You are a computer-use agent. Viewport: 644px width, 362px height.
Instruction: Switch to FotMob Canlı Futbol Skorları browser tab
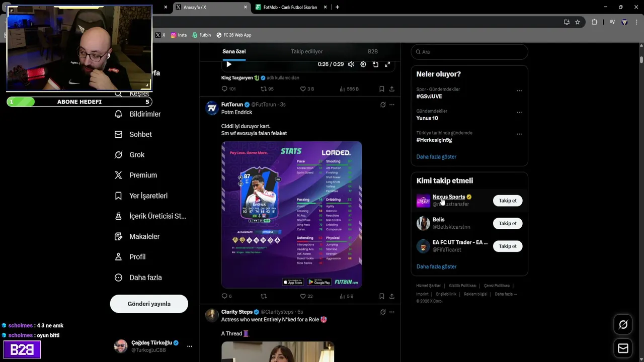pos(291,7)
